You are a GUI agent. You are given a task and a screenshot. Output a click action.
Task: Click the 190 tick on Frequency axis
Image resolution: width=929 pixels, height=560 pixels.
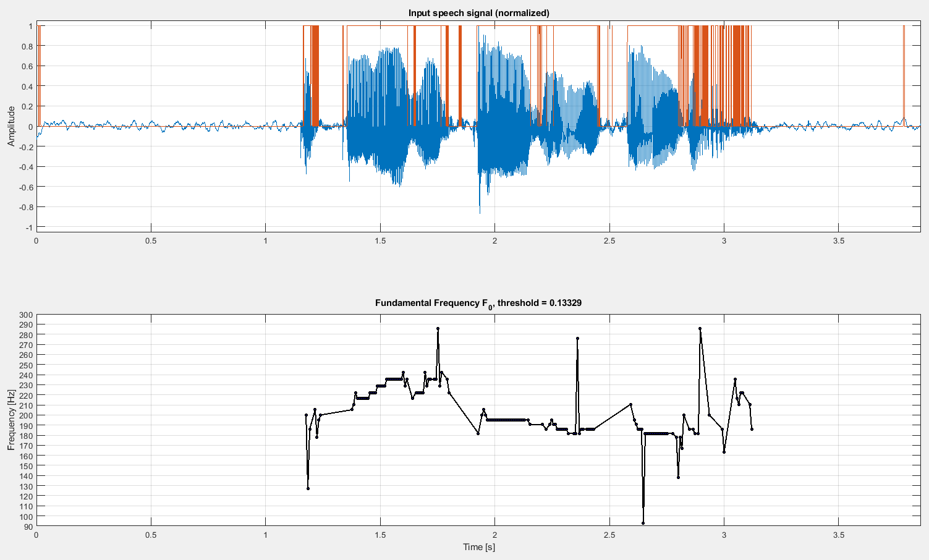click(27, 425)
